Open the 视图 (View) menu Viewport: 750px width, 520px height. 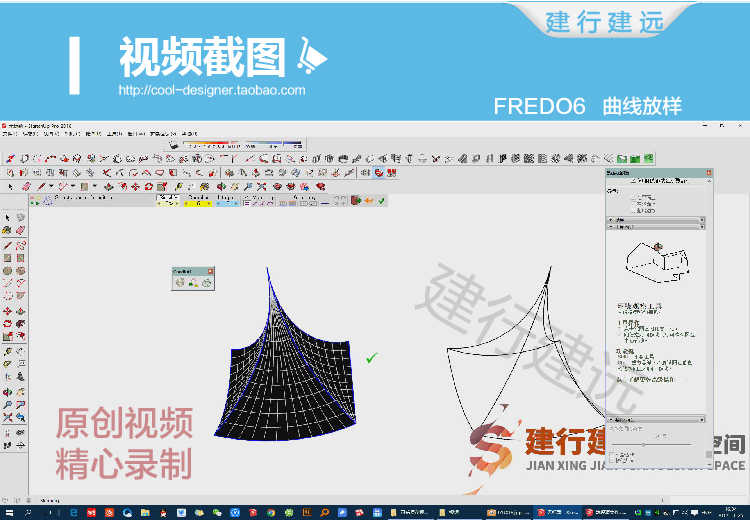coord(51,134)
